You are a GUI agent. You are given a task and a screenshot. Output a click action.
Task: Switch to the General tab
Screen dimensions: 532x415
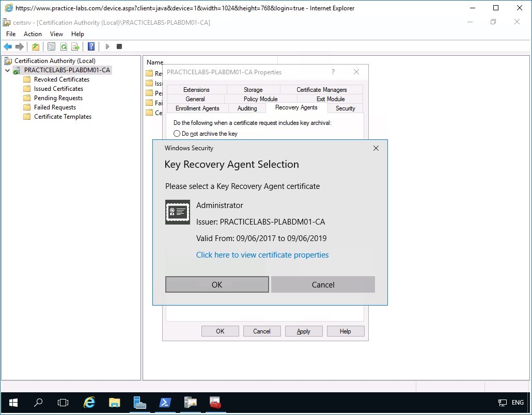pos(195,99)
